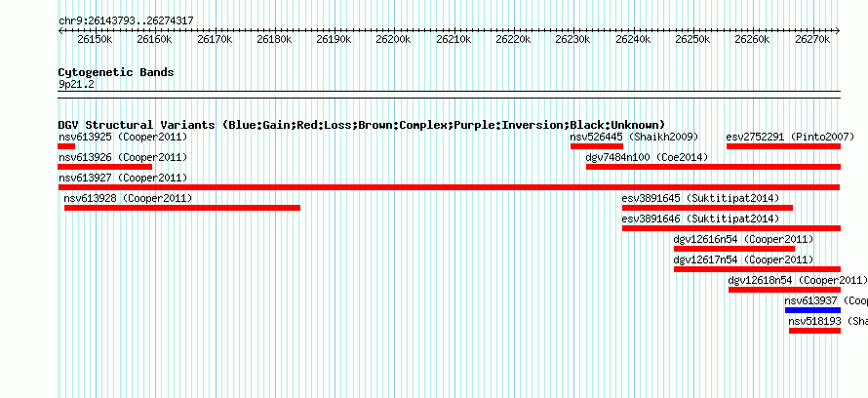Click the red esv2752291 loss bar
Viewport: 868px width, 398px height.
[x=784, y=146]
